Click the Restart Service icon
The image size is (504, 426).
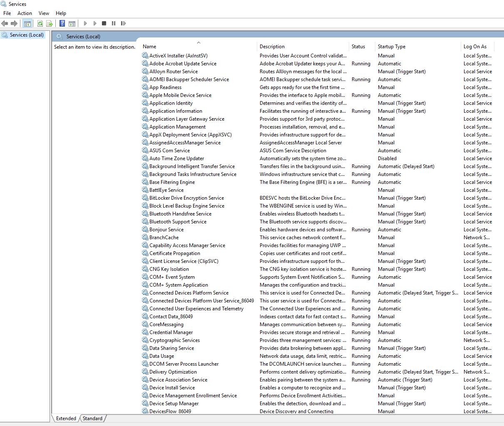(123, 23)
